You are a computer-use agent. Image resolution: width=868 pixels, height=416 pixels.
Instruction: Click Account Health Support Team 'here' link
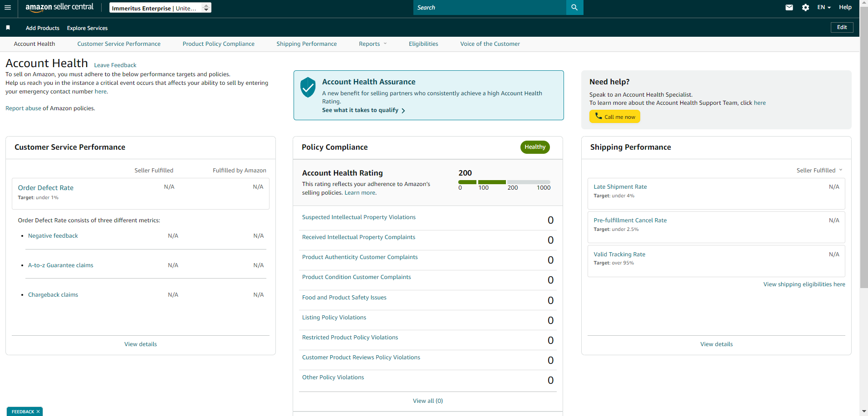pos(760,103)
